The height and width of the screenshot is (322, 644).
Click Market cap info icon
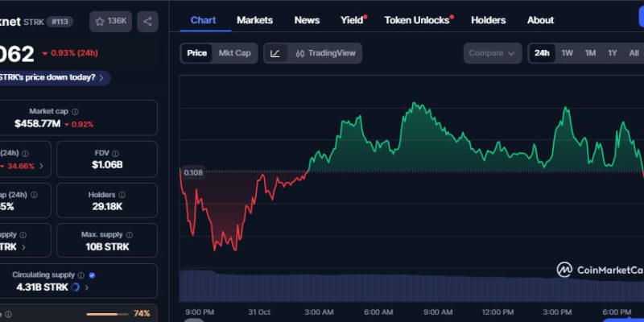pyautogui.click(x=75, y=111)
